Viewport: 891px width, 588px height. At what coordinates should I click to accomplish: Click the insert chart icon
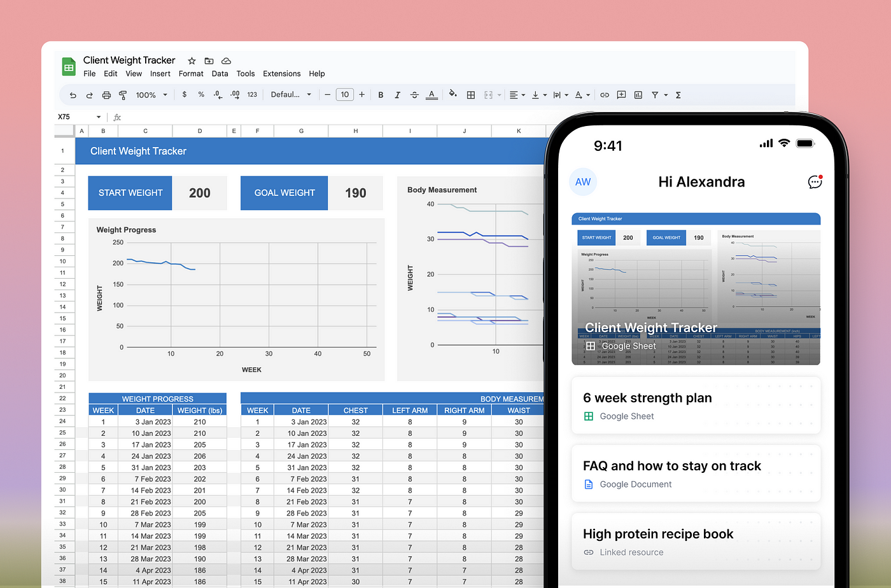[638, 95]
